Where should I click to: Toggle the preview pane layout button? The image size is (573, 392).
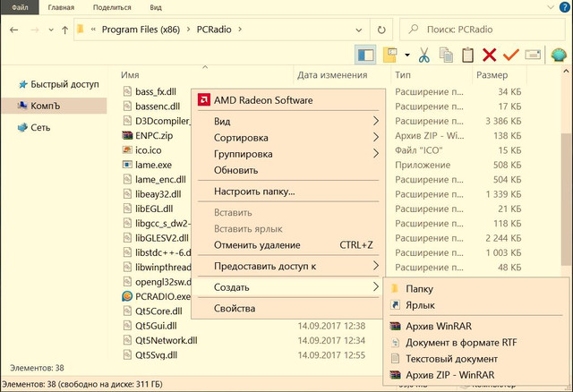click(x=365, y=55)
